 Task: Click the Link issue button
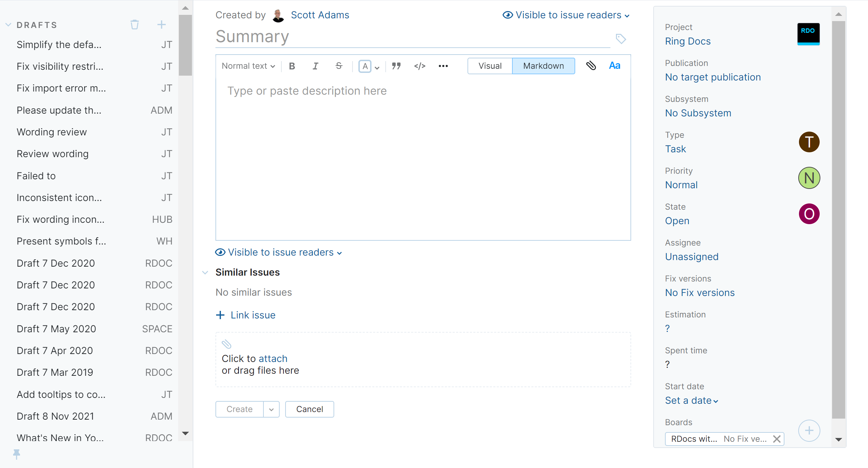pyautogui.click(x=245, y=315)
